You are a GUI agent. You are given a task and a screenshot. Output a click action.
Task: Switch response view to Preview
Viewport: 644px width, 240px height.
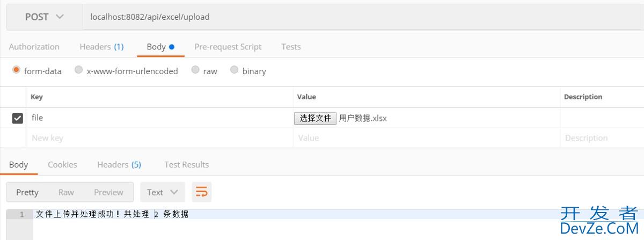(108, 192)
